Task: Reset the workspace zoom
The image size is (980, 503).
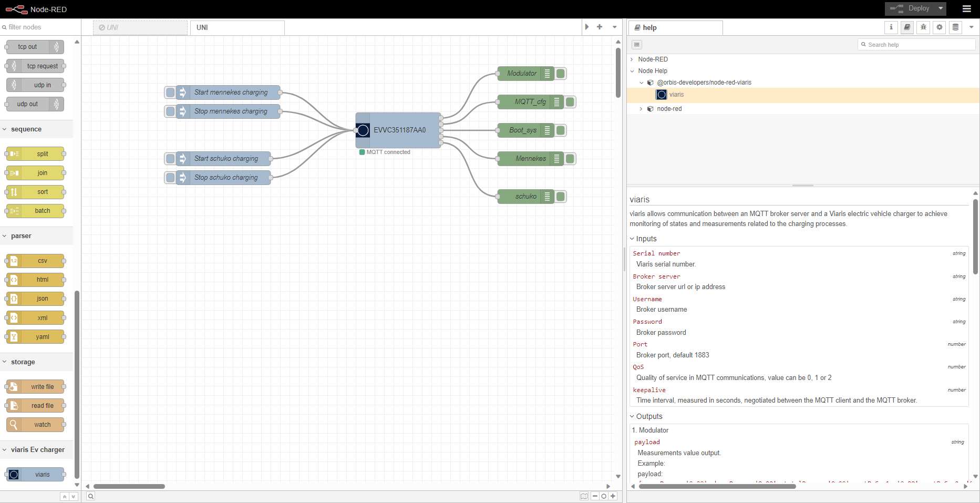Action: coord(604,496)
